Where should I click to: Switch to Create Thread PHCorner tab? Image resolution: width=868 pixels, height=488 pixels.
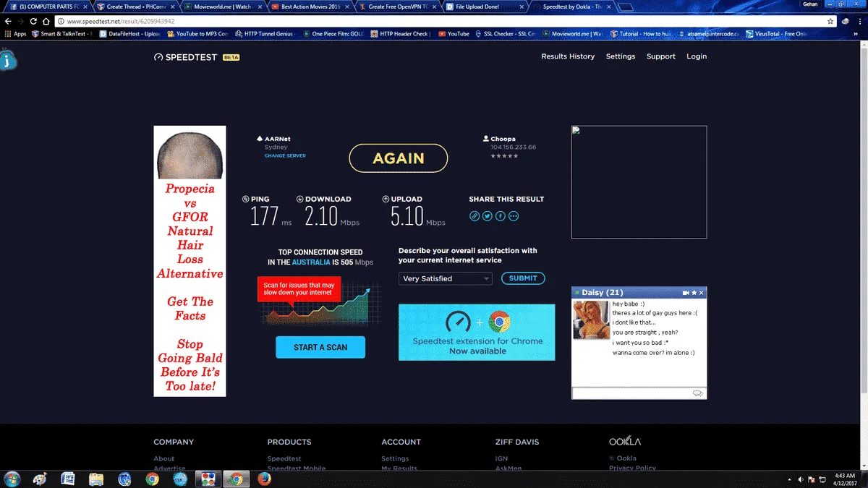tap(135, 7)
